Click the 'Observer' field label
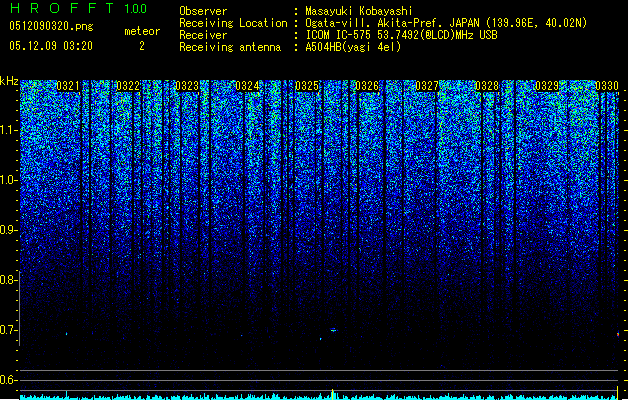 pos(203,11)
